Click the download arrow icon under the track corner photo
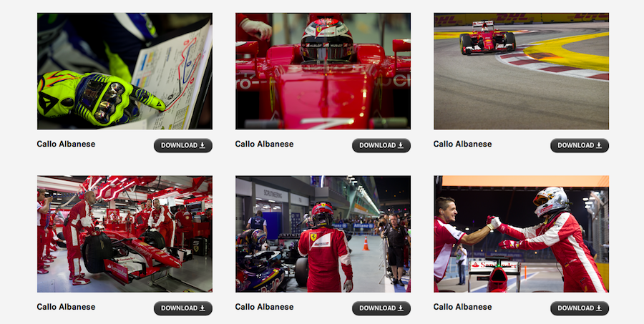Viewport: 644px width, 324px height. coord(599,145)
